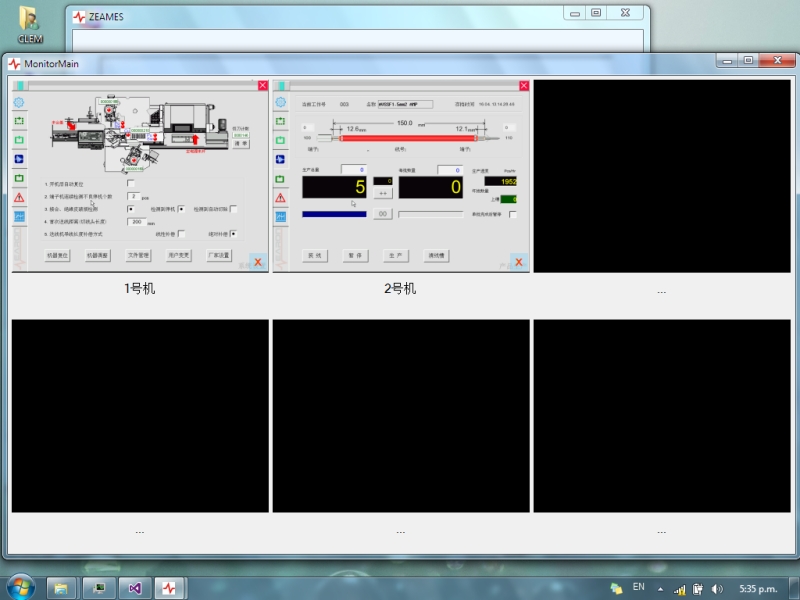Open the chart icon in machine 1 sidebar

18,217
